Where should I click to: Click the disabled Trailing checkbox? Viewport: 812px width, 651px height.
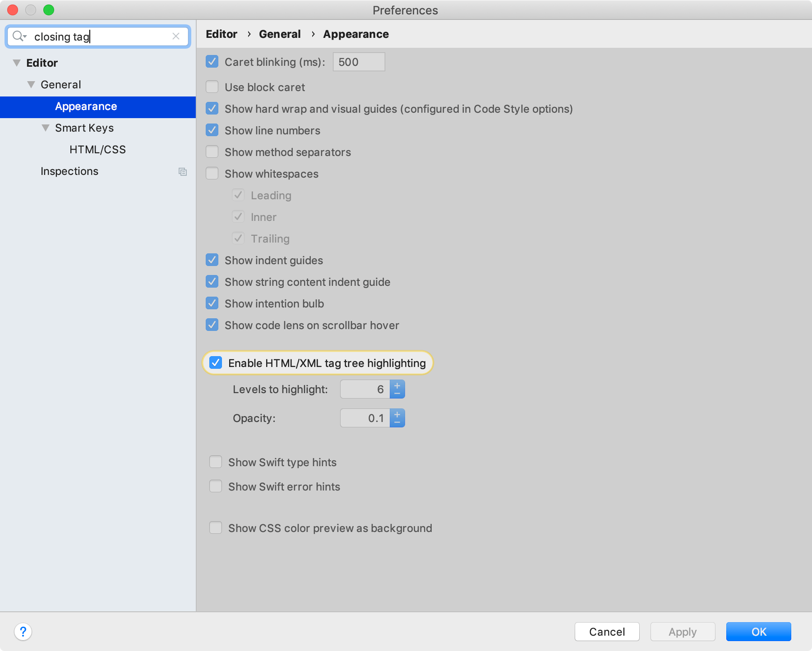[x=238, y=238]
